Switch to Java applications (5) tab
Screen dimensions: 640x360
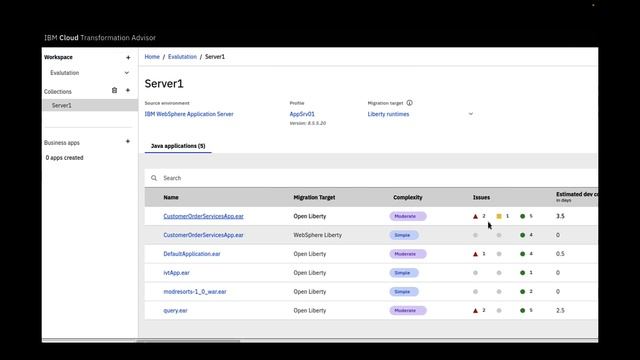tap(178, 146)
